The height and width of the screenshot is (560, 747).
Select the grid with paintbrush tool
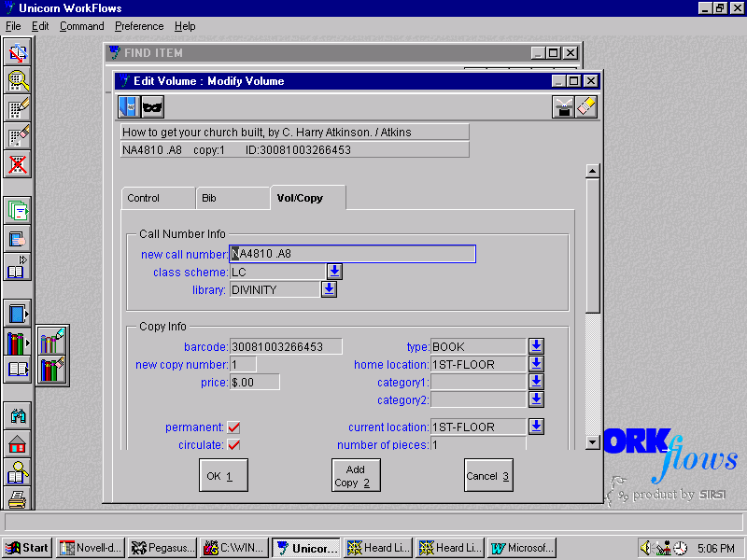[x=18, y=136]
